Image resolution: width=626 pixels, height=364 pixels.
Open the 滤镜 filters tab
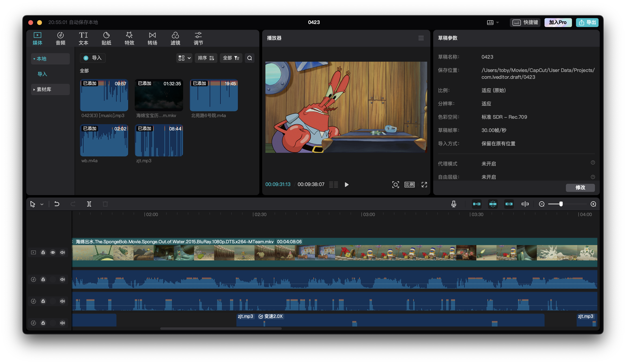175,38
